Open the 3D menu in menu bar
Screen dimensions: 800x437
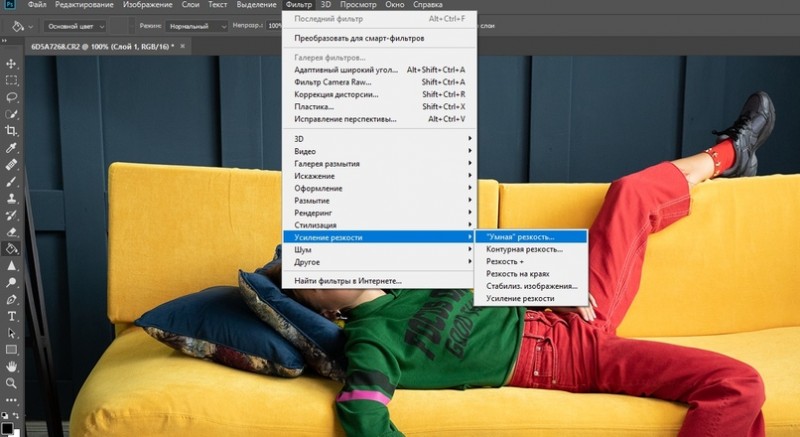[x=326, y=5]
